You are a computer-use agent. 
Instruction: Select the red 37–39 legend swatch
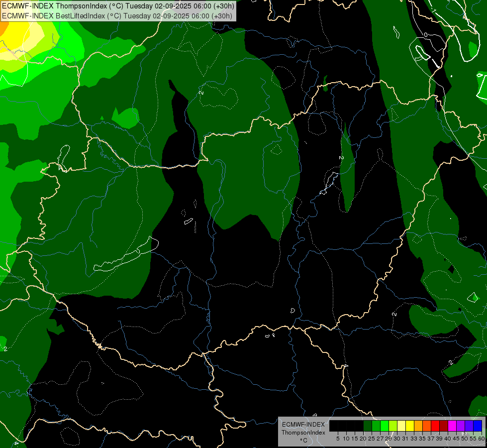(435, 426)
